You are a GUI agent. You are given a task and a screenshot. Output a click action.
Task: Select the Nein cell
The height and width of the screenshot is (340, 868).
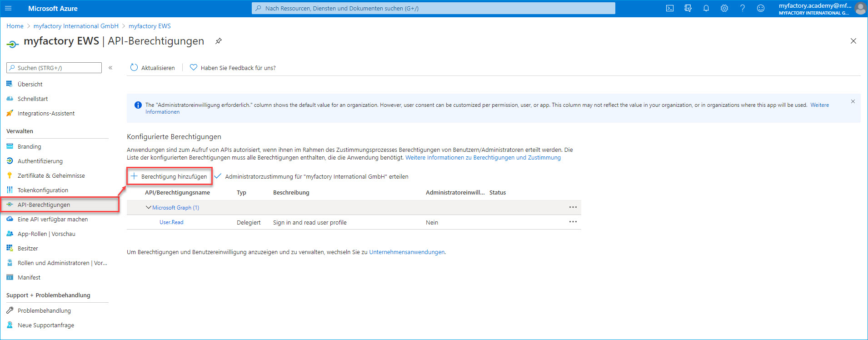432,223
